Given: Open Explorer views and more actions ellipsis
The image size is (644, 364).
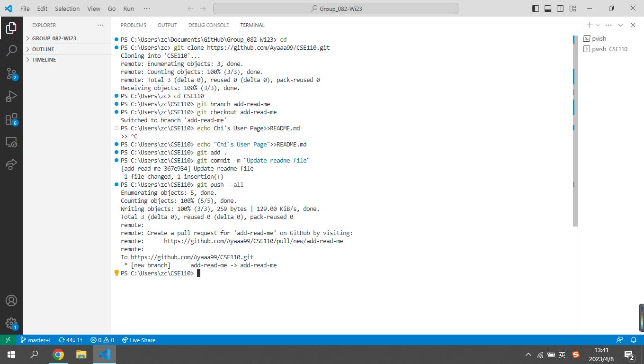Looking at the screenshot, I should click(x=100, y=25).
